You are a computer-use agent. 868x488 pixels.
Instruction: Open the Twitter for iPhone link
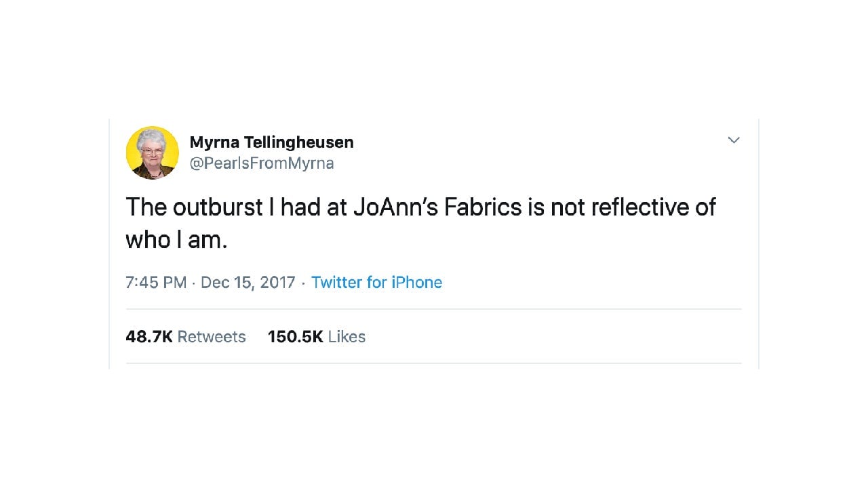(376, 283)
